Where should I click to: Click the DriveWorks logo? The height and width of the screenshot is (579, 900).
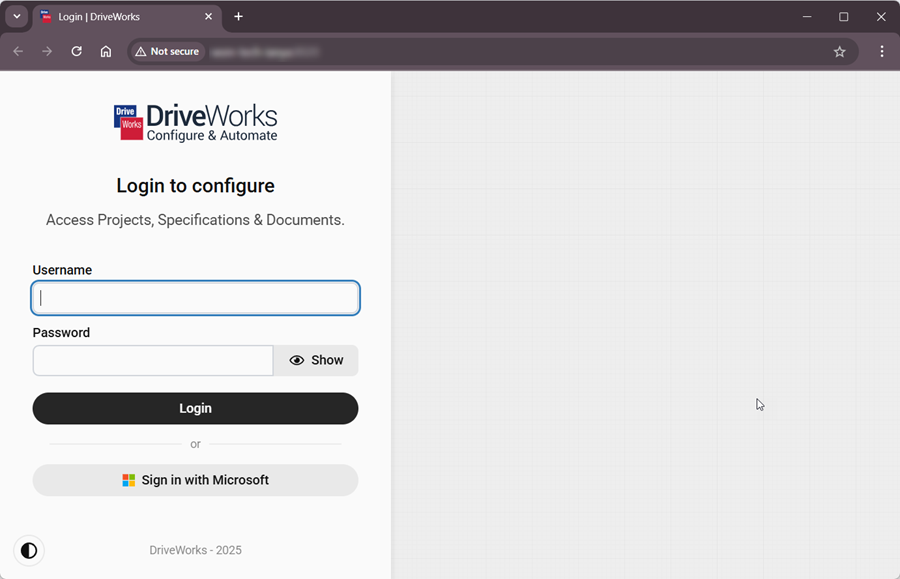[195, 122]
